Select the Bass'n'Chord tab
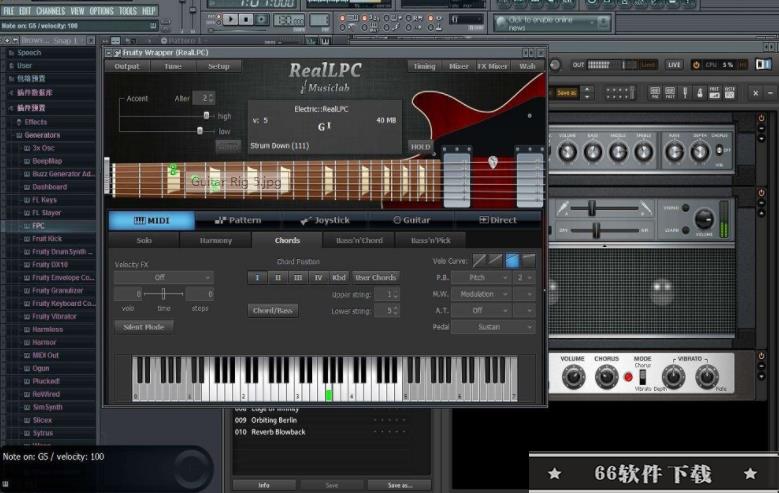This screenshot has height=493, width=779. point(359,241)
